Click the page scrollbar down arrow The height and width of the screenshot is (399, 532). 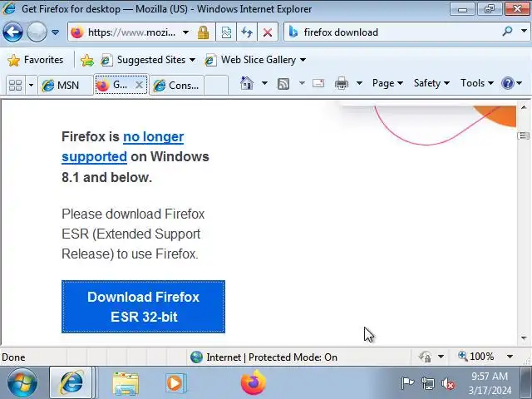(x=524, y=338)
